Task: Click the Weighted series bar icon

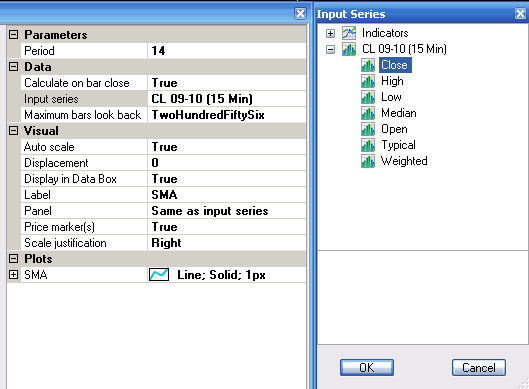Action: (368, 161)
